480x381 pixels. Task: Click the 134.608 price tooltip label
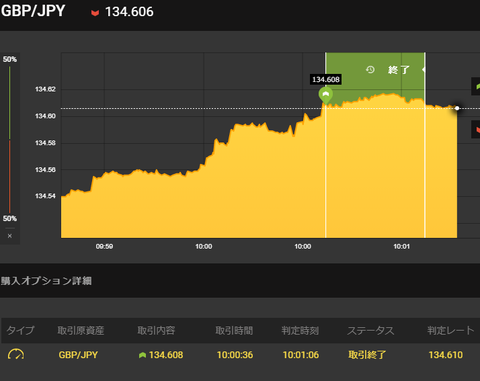point(326,79)
